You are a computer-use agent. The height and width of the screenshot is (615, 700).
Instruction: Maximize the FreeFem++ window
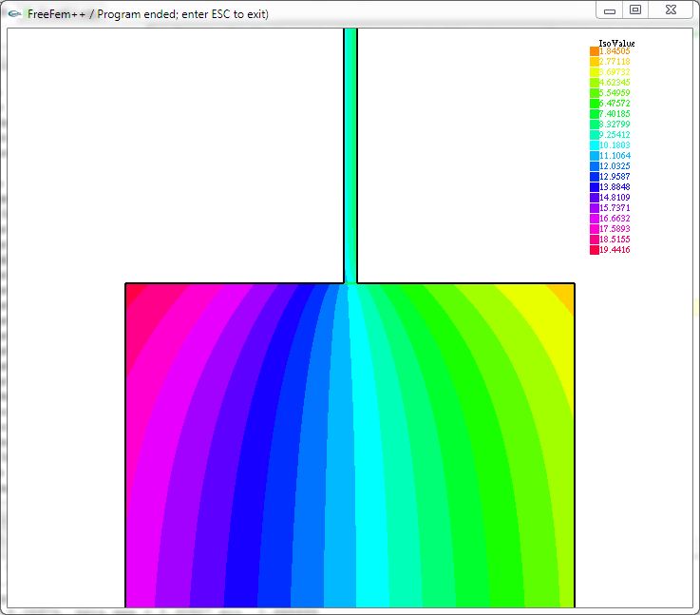(x=635, y=10)
